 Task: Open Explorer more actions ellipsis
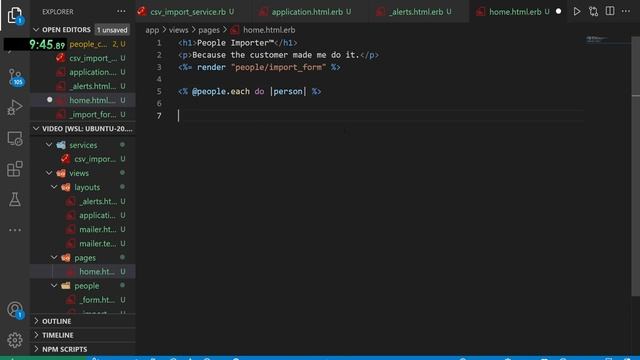coord(121,11)
